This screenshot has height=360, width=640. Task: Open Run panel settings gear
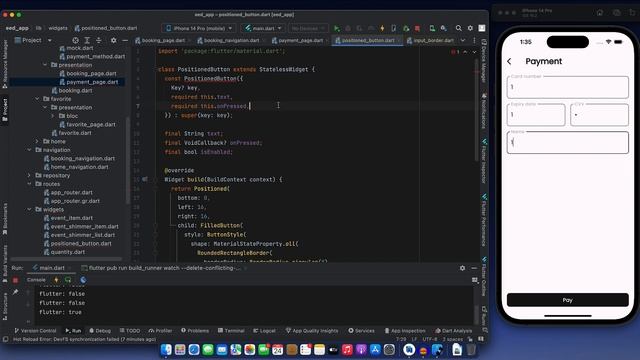pyautogui.click(x=462, y=268)
